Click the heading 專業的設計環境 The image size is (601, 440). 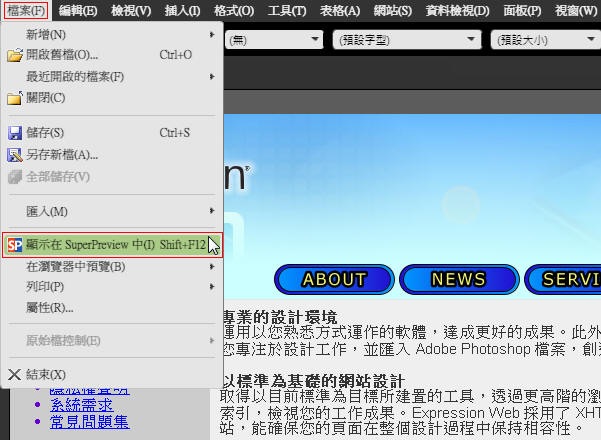[280, 317]
